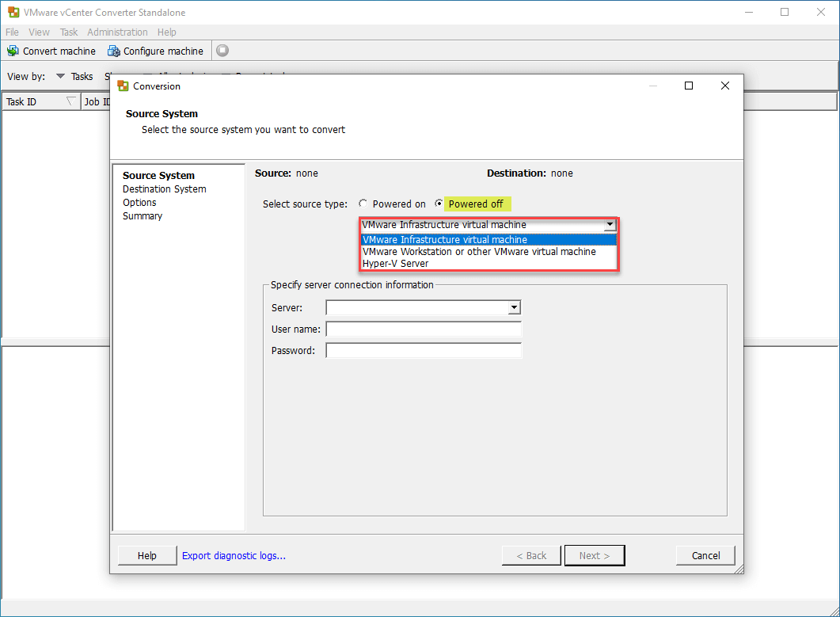Click the Convert machine toolbar icon
The image size is (840, 617).
pyautogui.click(x=13, y=51)
